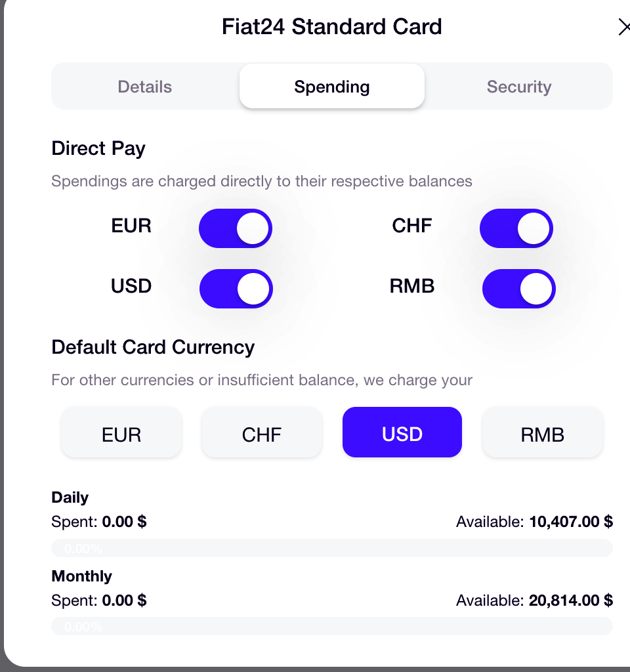Screen dimensions: 630x672
Task: Open the Security tab
Action: click(519, 86)
